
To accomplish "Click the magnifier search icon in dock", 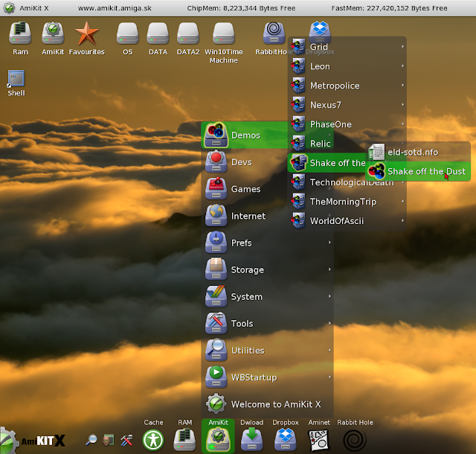I will (91, 440).
